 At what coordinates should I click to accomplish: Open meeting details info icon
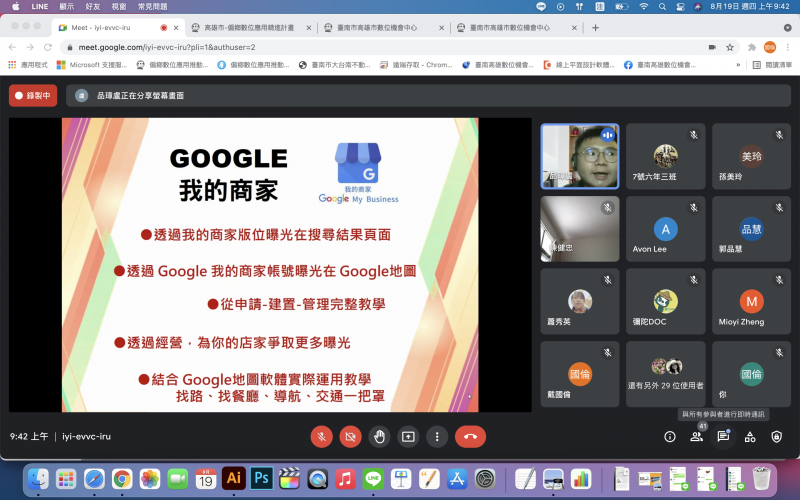(x=670, y=437)
